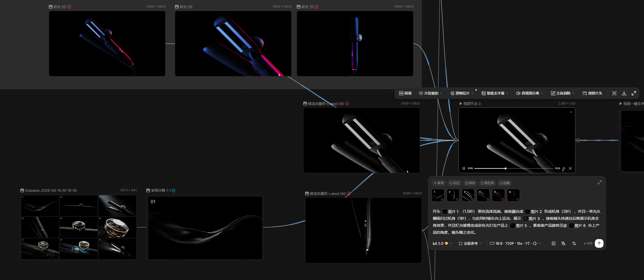Image resolution: width=644 pixels, height=280 pixels.
Task: Open the 全能参考 mode dropdown
Action: pyautogui.click(x=470, y=243)
